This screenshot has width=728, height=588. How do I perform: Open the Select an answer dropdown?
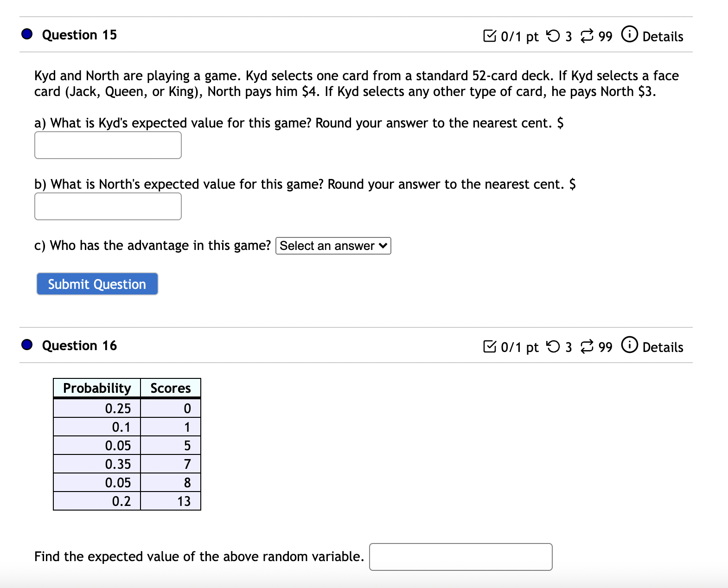coord(333,246)
